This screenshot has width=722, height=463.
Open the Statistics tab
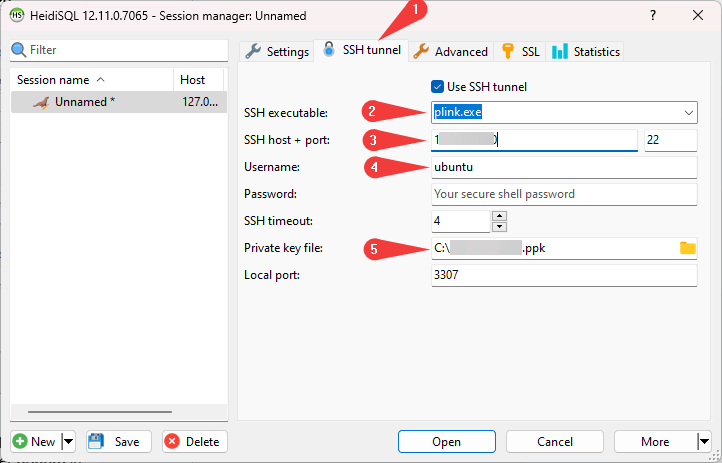click(586, 51)
